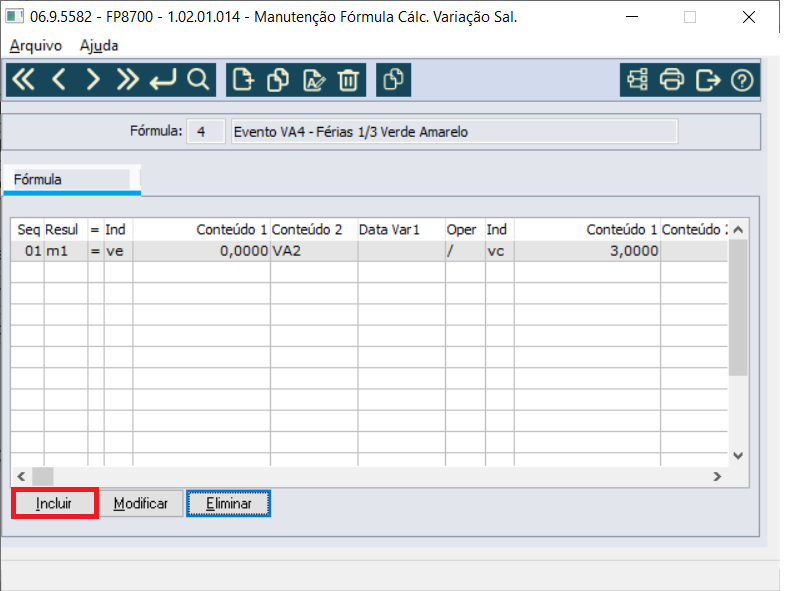Screen dimensions: 787x591
Task: Click the Go To (return arrow) icon
Action: click(163, 80)
